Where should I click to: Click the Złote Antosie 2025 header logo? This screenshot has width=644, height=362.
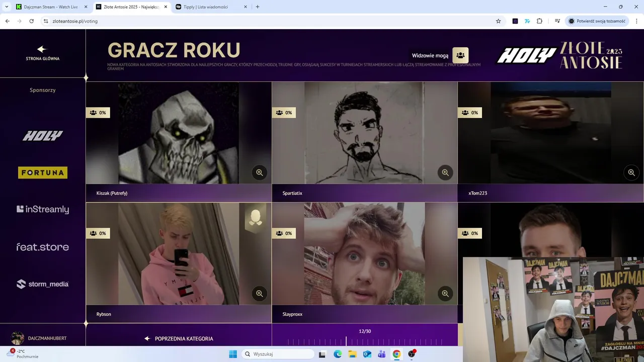(x=591, y=55)
